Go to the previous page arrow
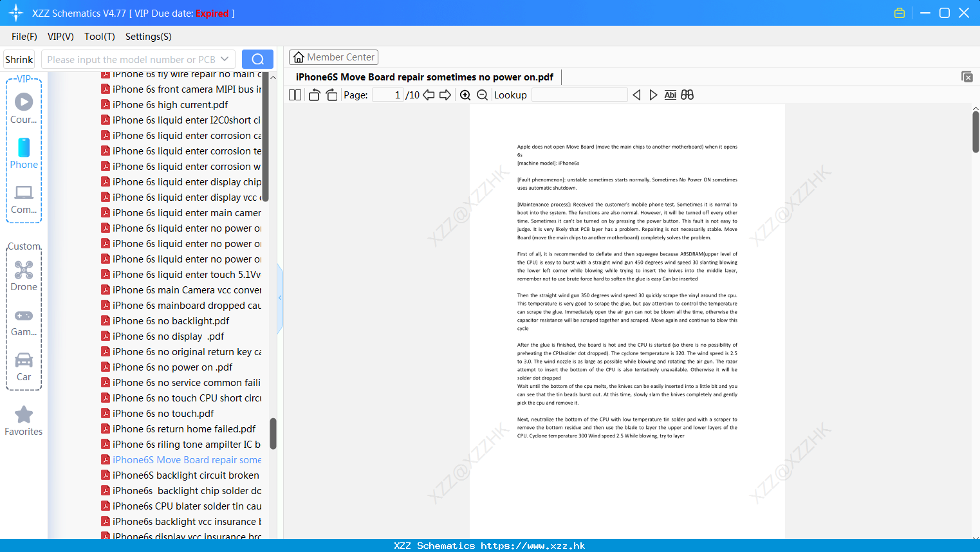980x552 pixels. (429, 95)
